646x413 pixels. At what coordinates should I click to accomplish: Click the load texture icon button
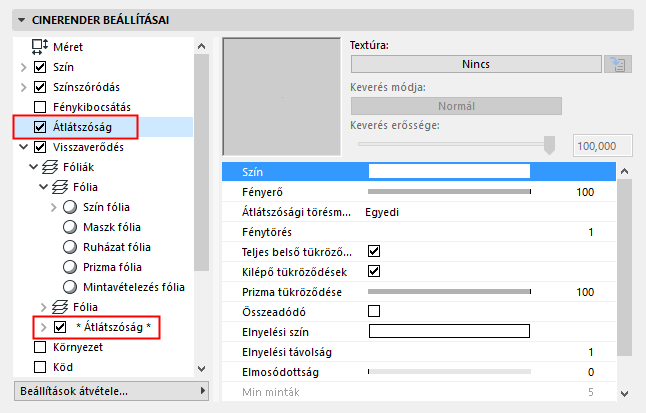[x=618, y=65]
